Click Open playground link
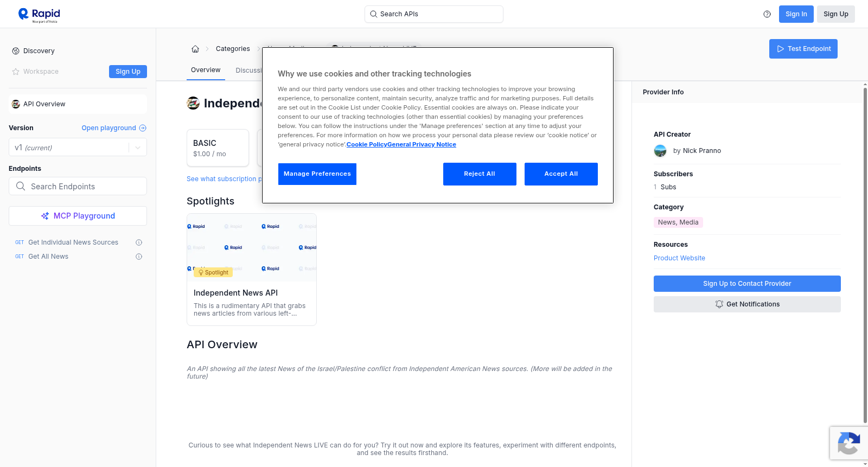Screen dimensions: 868x467 [114, 128]
